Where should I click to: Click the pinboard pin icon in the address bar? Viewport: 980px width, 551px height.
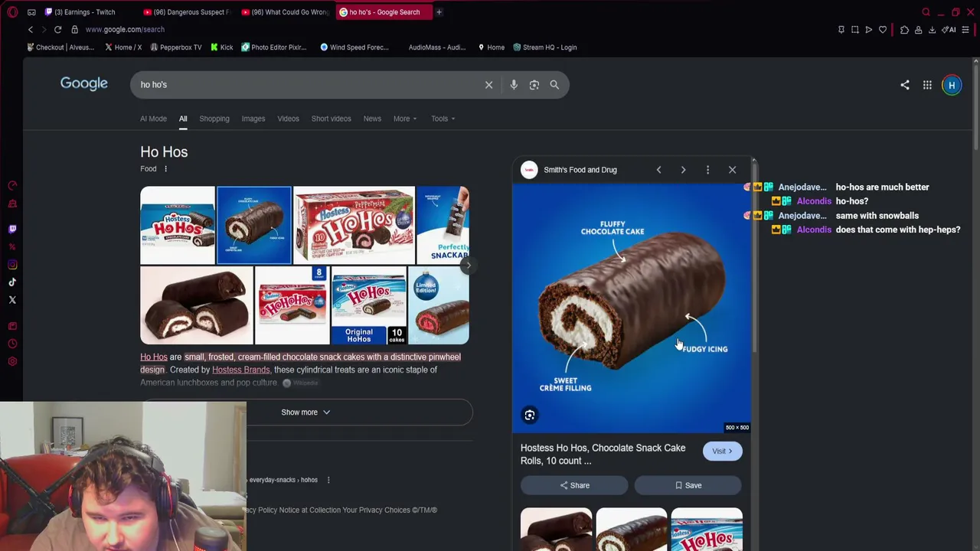(x=841, y=29)
